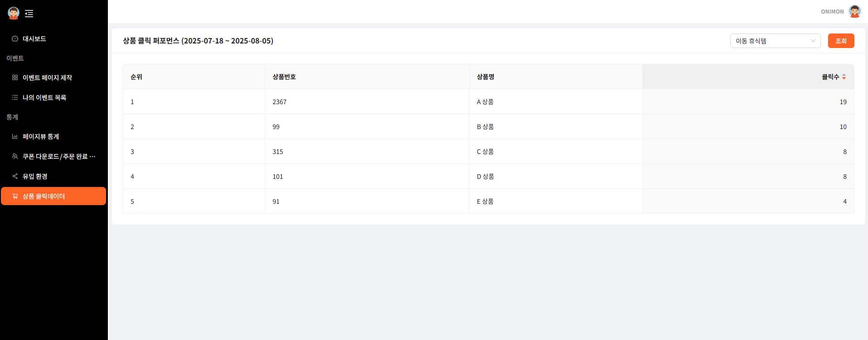
Task: Click the 이벤트 페이지 제작 grid icon
Action: pos(15,78)
